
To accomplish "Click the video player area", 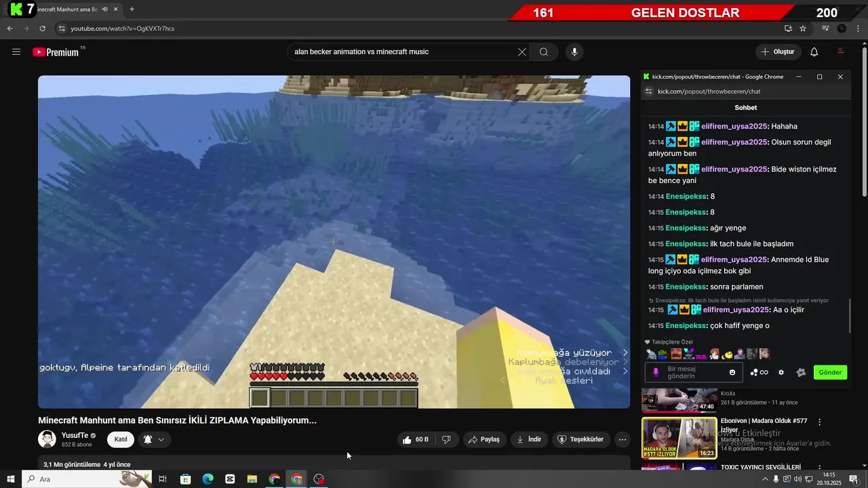I will coord(334,242).
